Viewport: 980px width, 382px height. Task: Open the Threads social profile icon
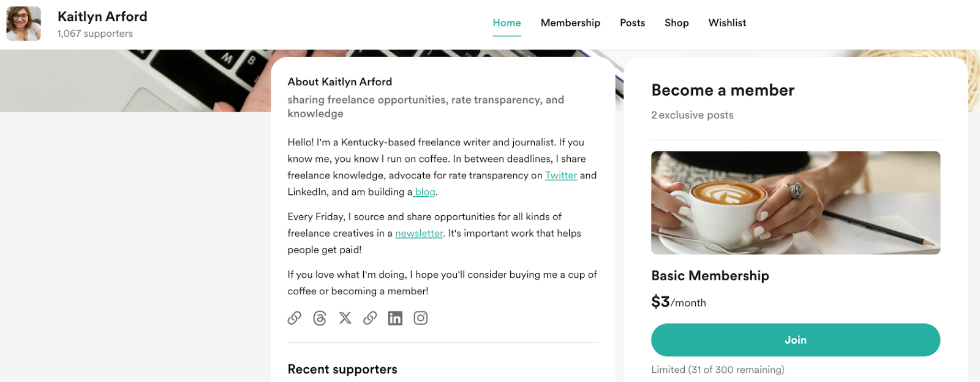click(x=320, y=318)
